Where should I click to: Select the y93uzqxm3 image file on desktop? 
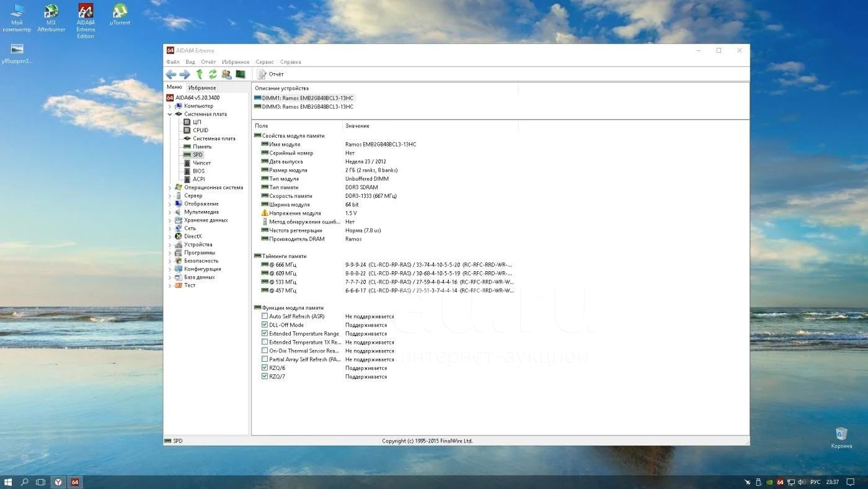[17, 54]
